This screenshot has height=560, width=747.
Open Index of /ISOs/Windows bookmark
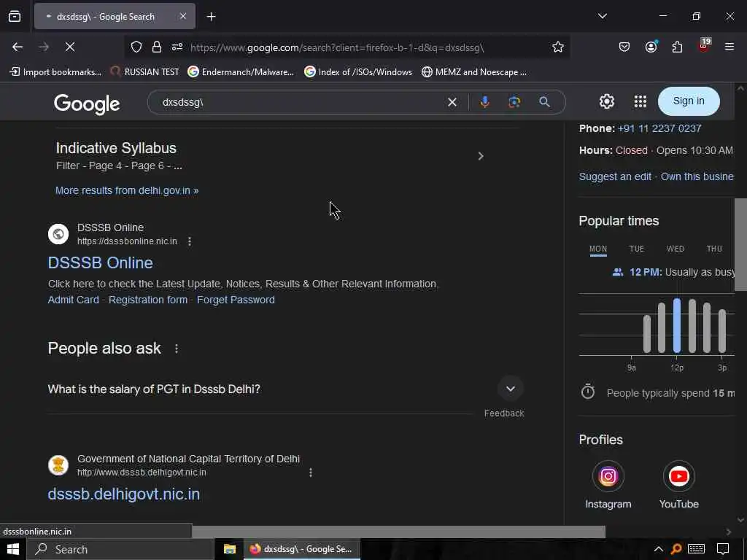pos(358,72)
